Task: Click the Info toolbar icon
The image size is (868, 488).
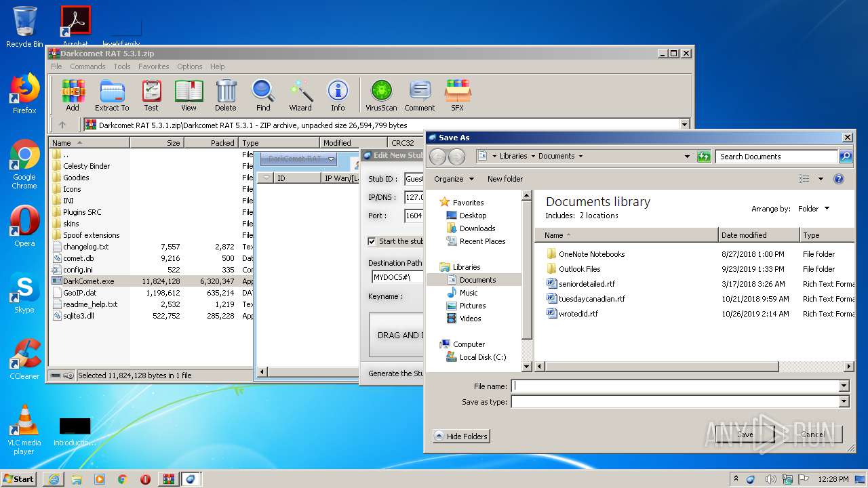Action: 338,96
